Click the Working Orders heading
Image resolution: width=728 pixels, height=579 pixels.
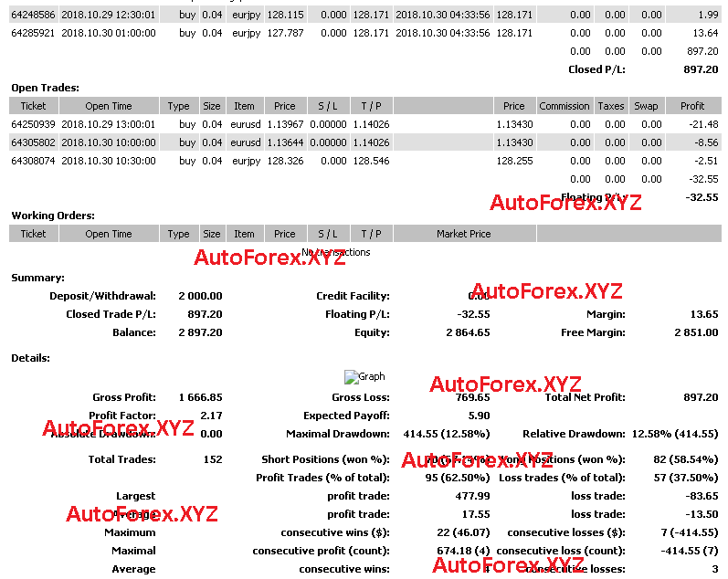click(x=53, y=216)
